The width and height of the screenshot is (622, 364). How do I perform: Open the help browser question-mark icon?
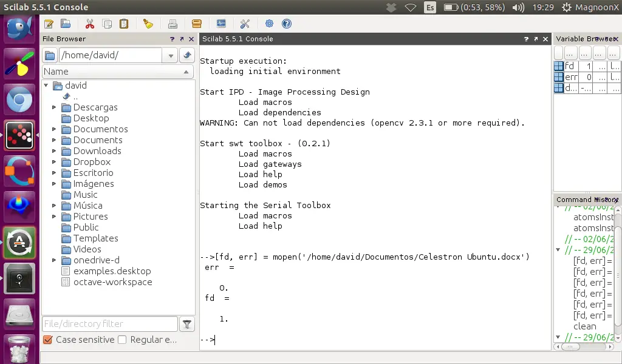click(287, 24)
